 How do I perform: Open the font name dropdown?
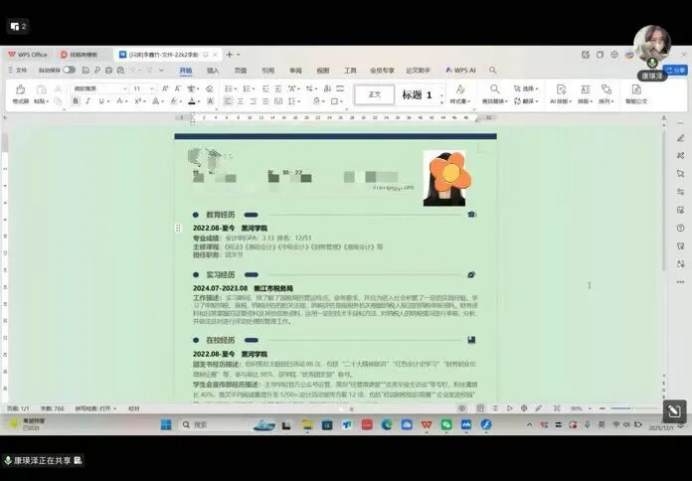pos(98,88)
